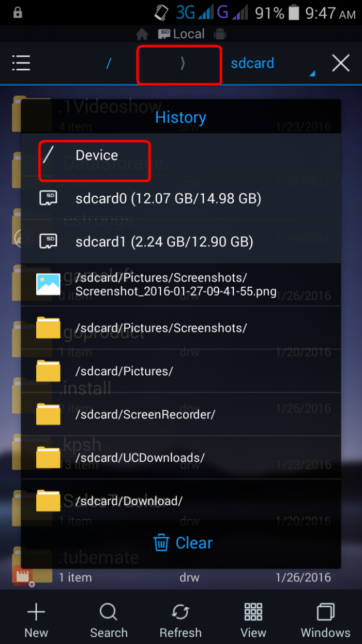
Task: Go to /sdcard/Download/ from history
Action: coord(129,501)
